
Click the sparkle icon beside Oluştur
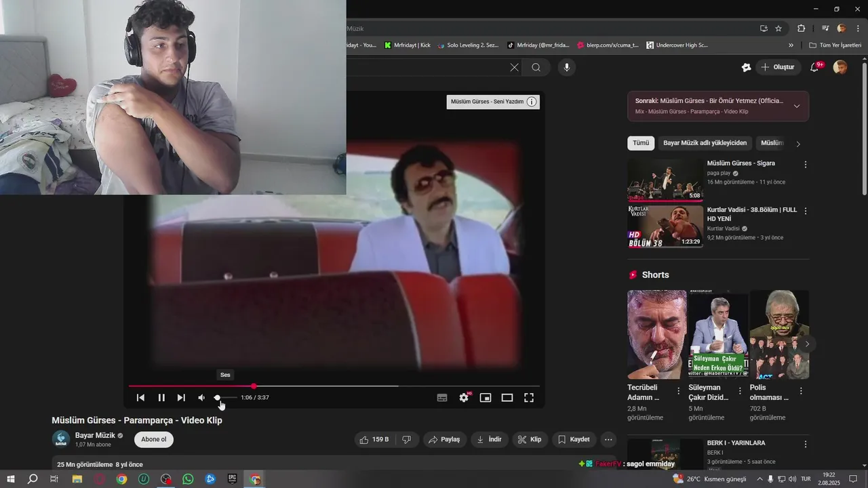746,67
